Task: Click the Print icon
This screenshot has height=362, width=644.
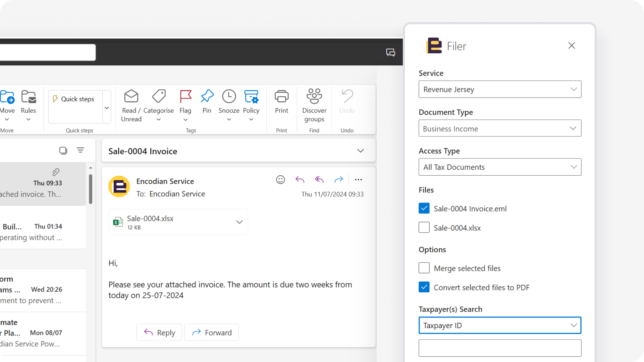Action: pyautogui.click(x=281, y=97)
